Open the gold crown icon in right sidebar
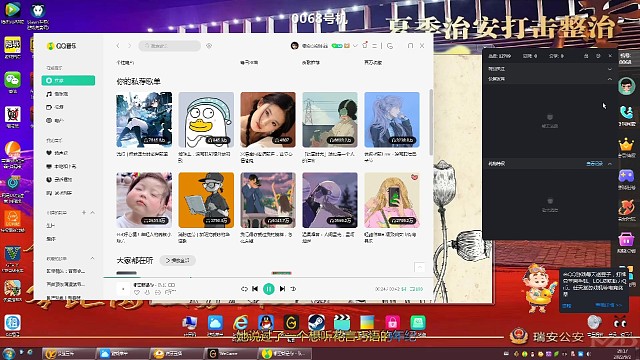 coord(626,145)
